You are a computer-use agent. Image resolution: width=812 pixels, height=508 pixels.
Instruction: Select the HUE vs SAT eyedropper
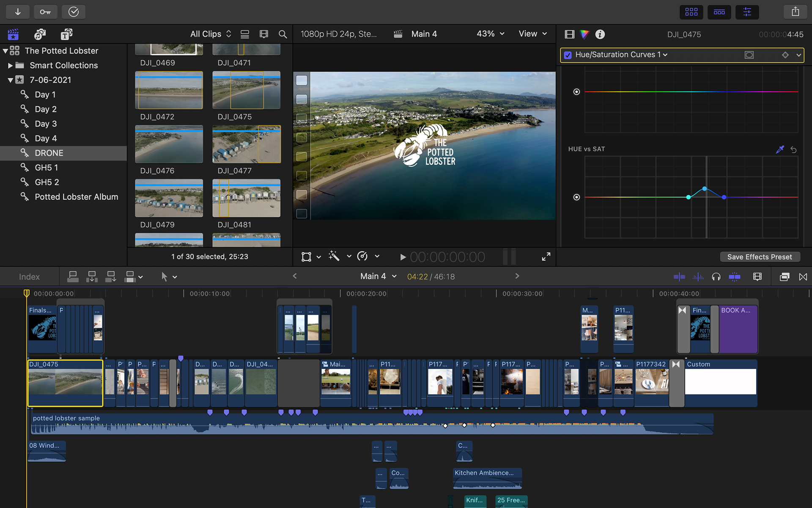780,149
